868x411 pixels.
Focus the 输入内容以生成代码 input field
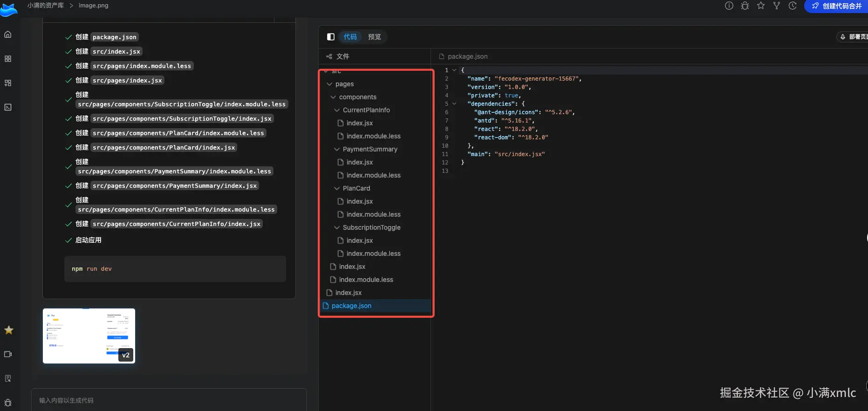169,400
